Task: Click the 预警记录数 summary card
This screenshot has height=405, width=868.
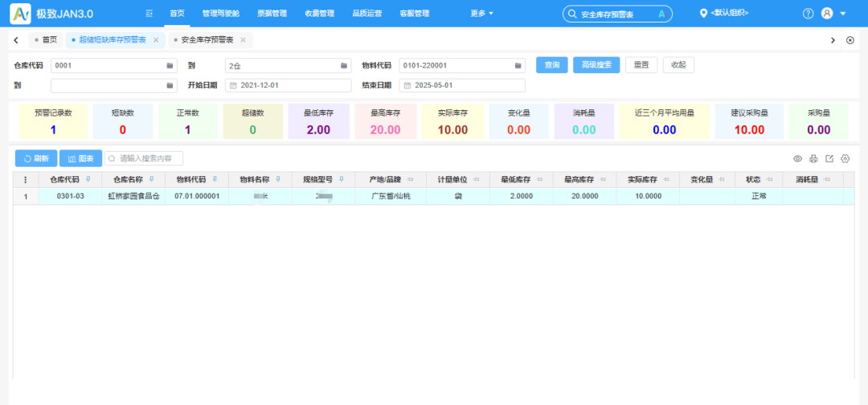Action: [x=53, y=122]
